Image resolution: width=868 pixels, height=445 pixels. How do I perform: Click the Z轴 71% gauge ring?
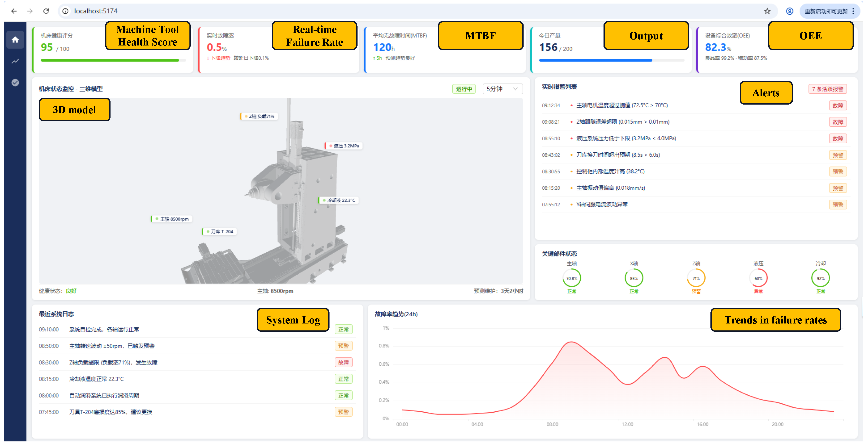click(x=696, y=278)
